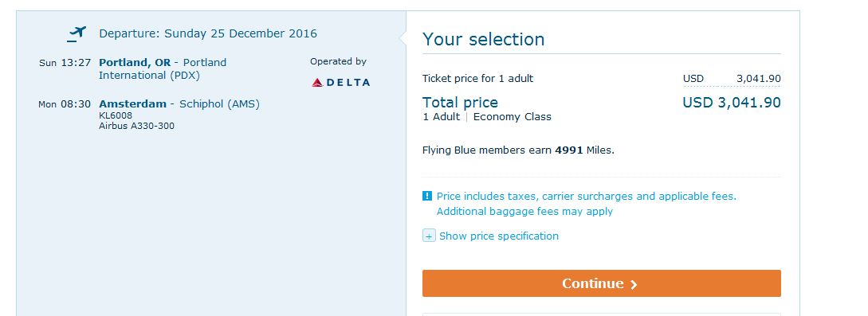Click the Delta airline logo
The width and height of the screenshot is (868, 316).
[340, 83]
